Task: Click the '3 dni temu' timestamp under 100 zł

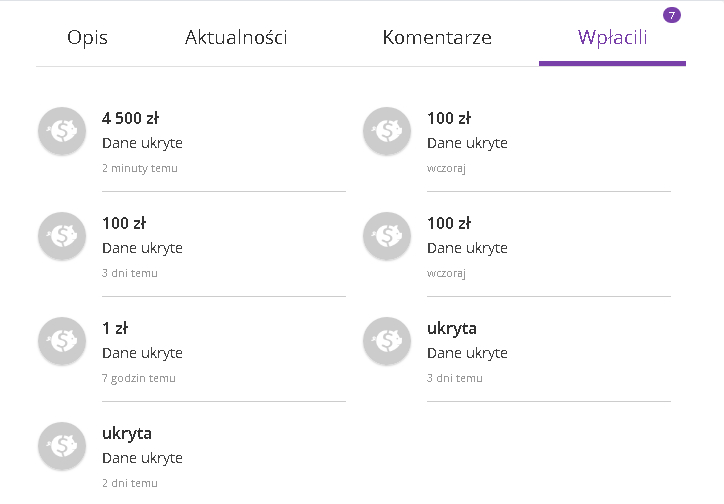Action: (x=130, y=273)
